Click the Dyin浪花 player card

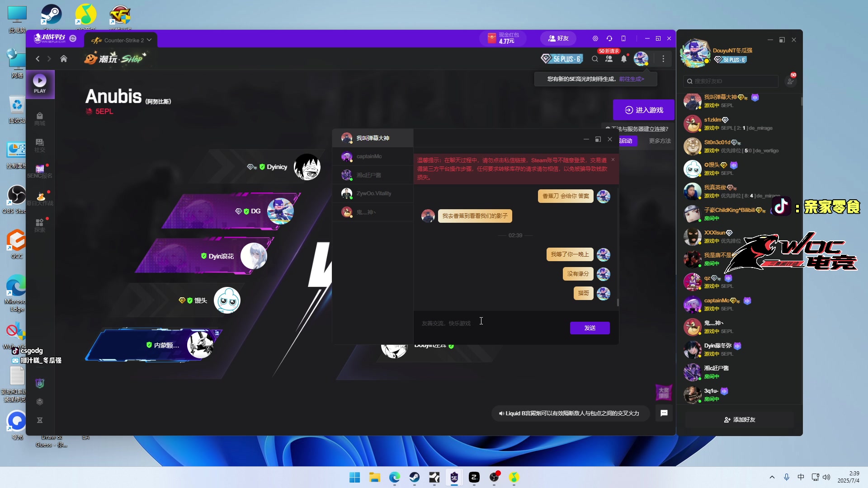[204, 256]
